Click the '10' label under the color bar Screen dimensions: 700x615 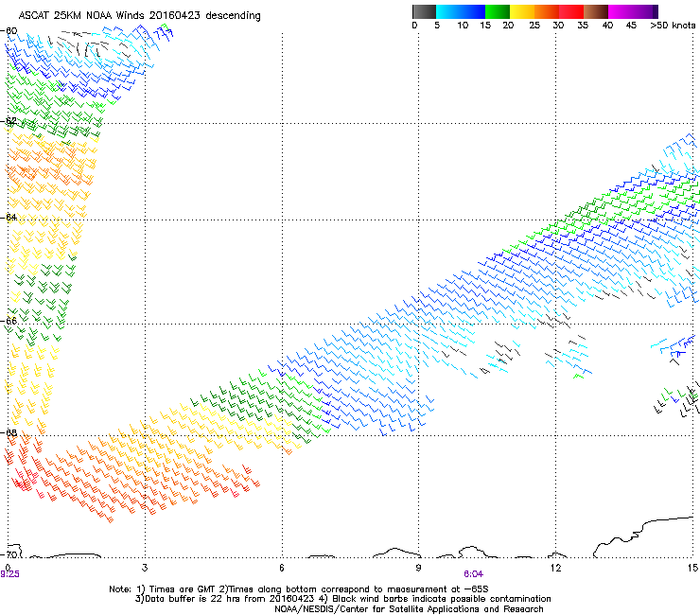pos(463,25)
